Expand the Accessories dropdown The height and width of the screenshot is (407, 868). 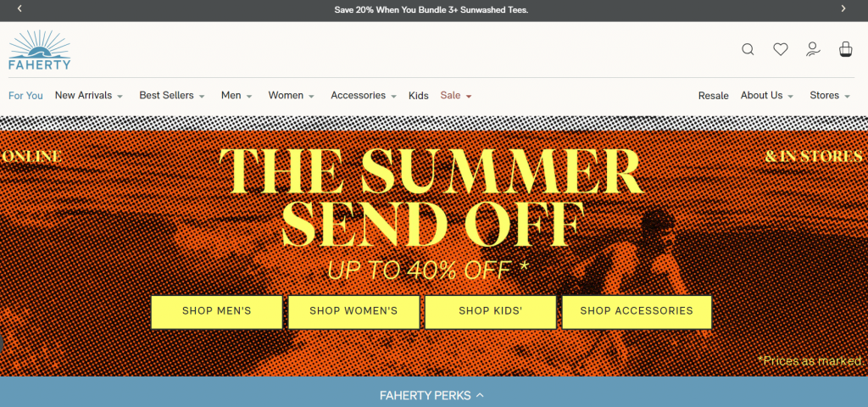click(x=363, y=95)
